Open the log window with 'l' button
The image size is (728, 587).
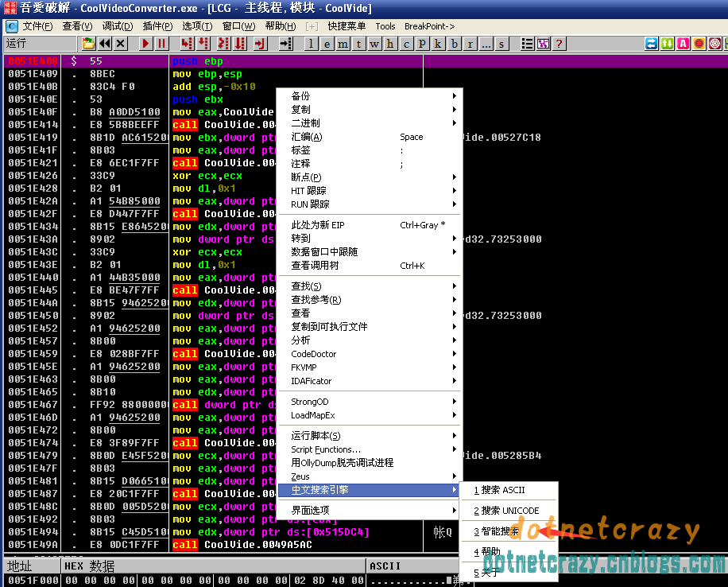pyautogui.click(x=311, y=44)
